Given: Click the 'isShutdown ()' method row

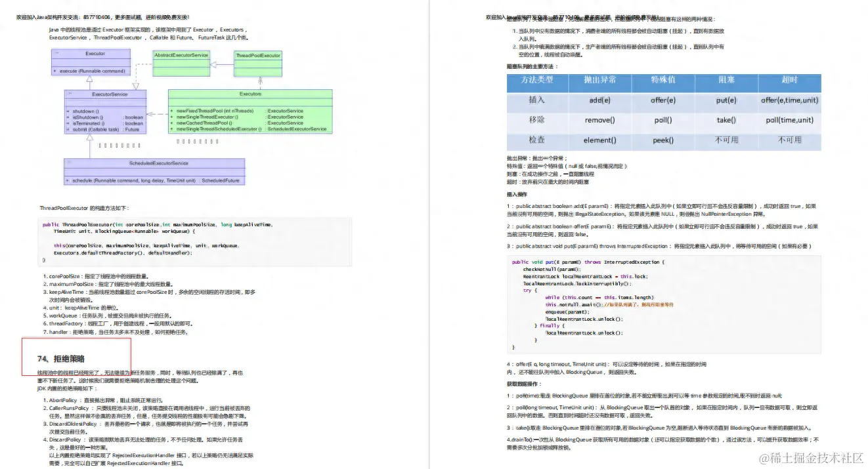Looking at the screenshot, I should (x=104, y=117).
